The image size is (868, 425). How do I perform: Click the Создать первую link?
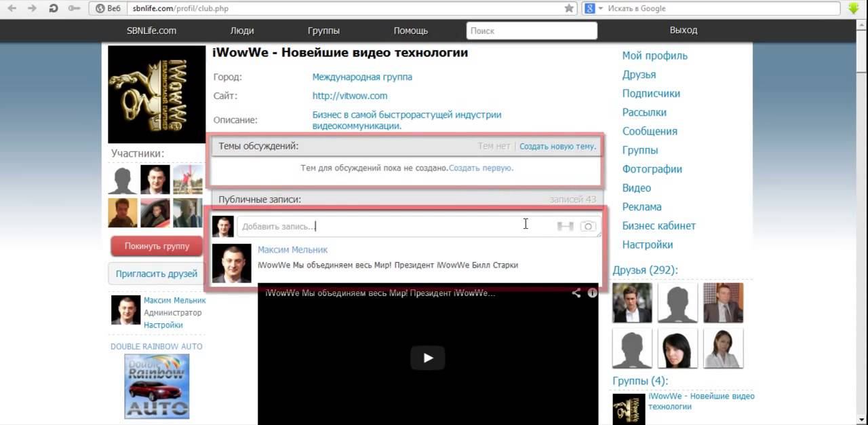[x=481, y=168]
